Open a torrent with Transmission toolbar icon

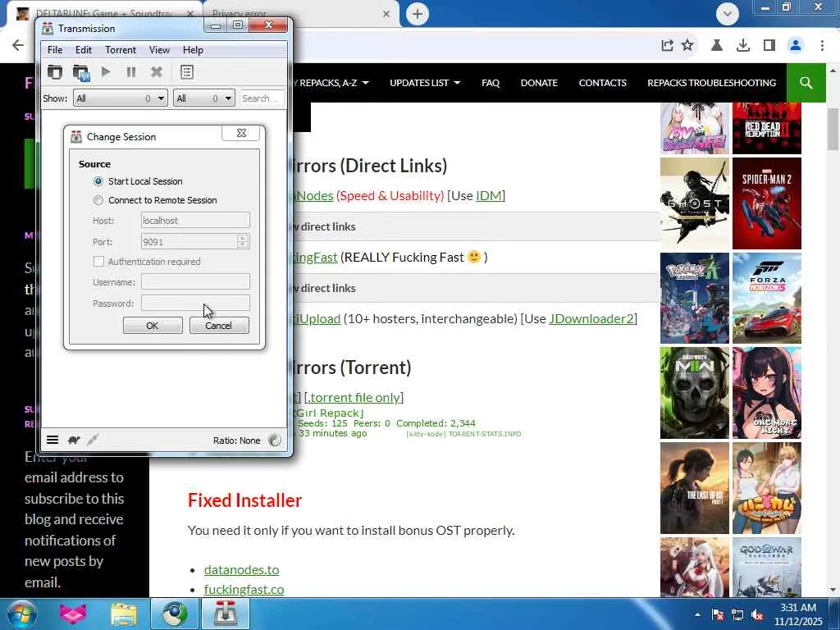[x=55, y=72]
